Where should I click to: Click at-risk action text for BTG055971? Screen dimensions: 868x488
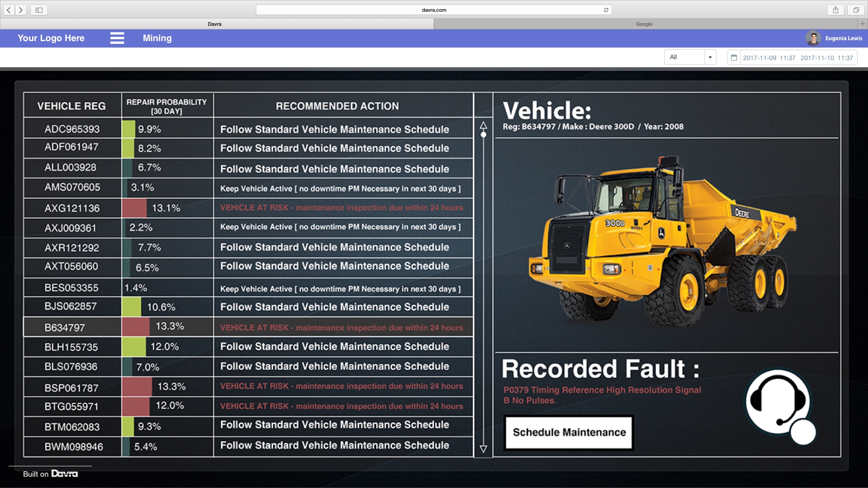pyautogui.click(x=342, y=406)
